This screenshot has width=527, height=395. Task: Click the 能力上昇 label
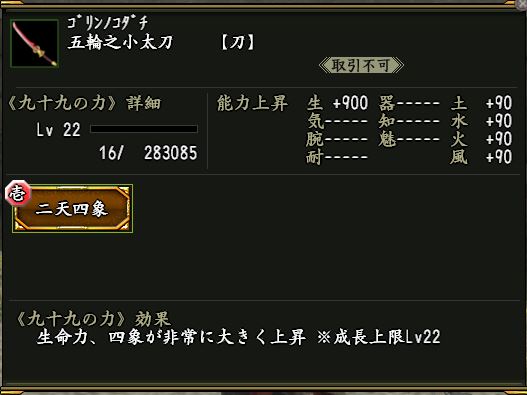point(252,103)
